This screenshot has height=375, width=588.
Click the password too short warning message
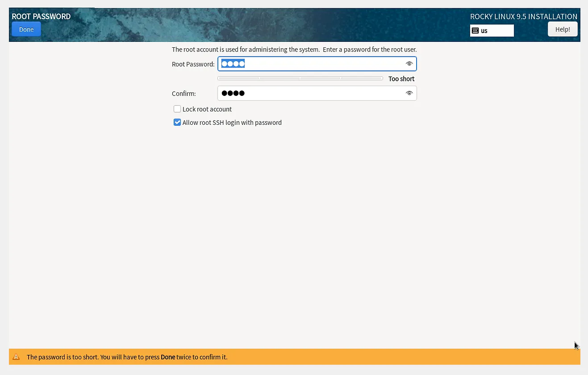point(127,357)
